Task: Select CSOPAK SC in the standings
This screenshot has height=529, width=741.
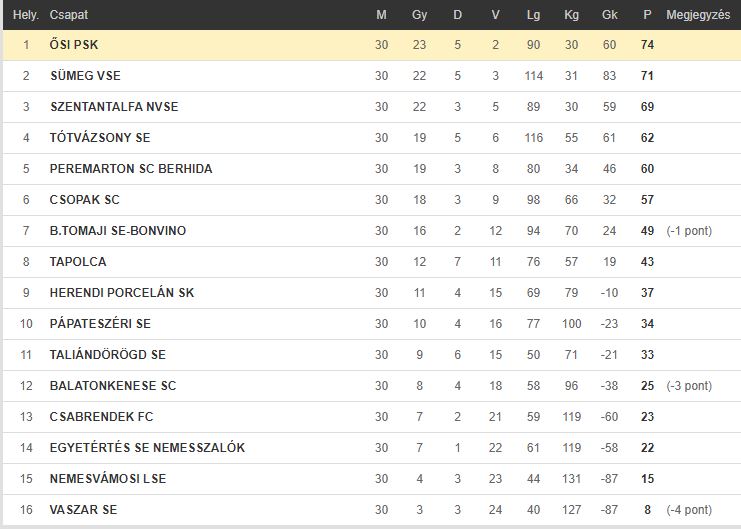Action: [85, 199]
